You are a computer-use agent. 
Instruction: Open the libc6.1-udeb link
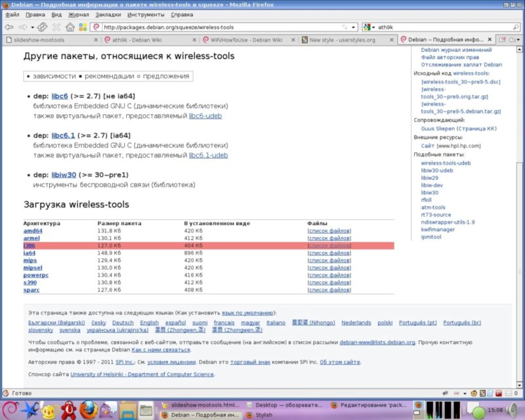pyautogui.click(x=208, y=156)
